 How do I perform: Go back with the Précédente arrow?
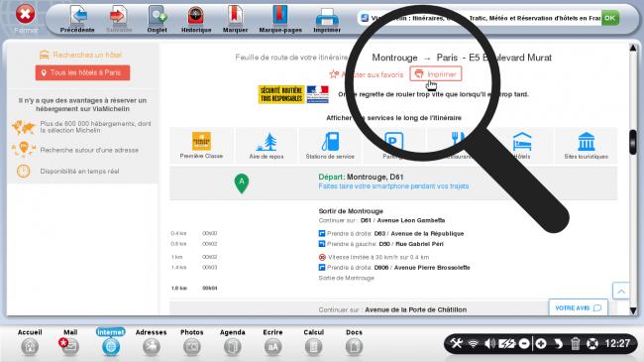(77, 19)
